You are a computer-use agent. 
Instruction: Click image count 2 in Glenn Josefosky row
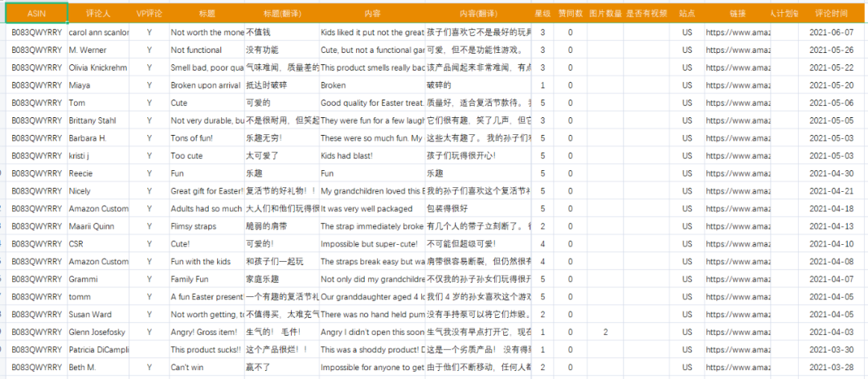tap(605, 332)
